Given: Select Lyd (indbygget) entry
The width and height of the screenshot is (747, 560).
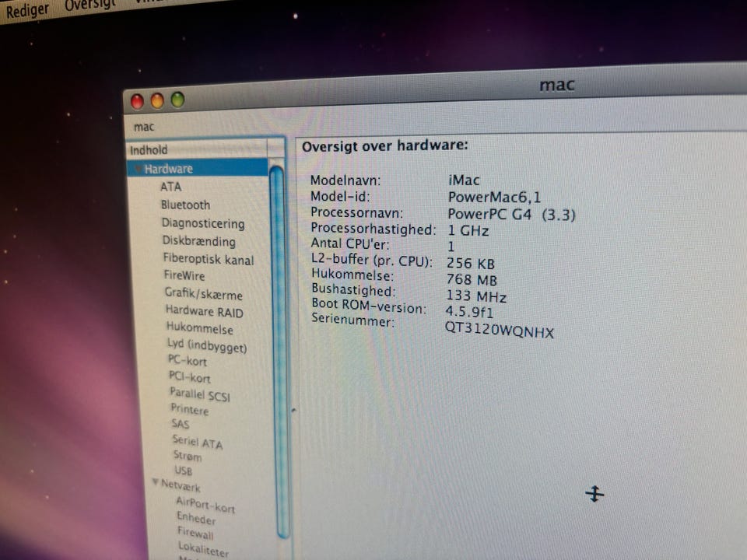Looking at the screenshot, I should pos(207,345).
